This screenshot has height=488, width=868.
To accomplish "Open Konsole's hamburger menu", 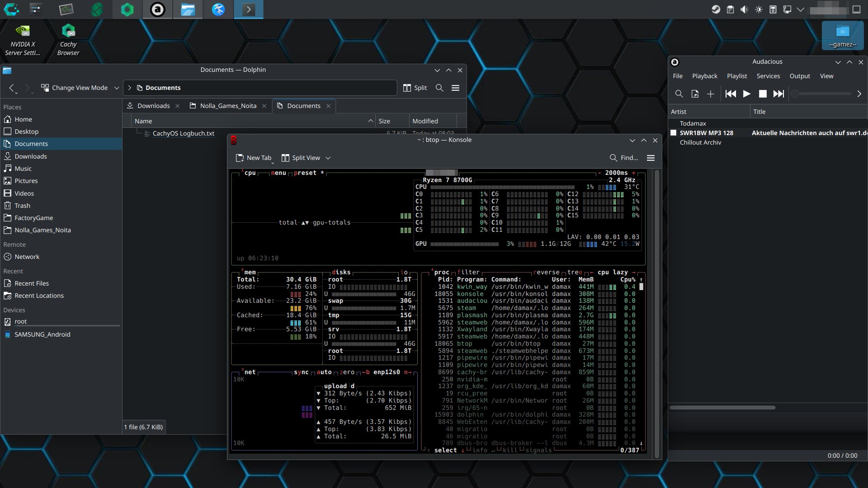I will 651,158.
